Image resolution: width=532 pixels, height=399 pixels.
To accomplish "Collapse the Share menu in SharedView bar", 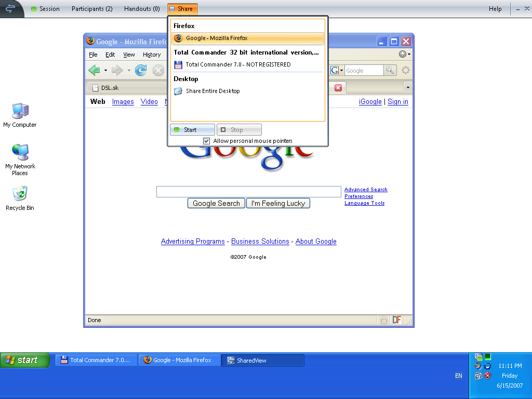I will [182, 9].
